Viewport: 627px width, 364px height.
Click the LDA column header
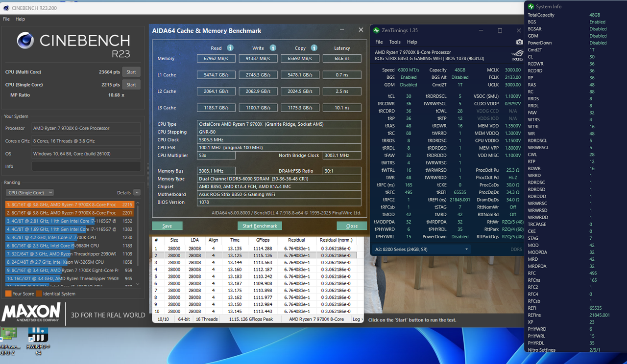pos(194,240)
